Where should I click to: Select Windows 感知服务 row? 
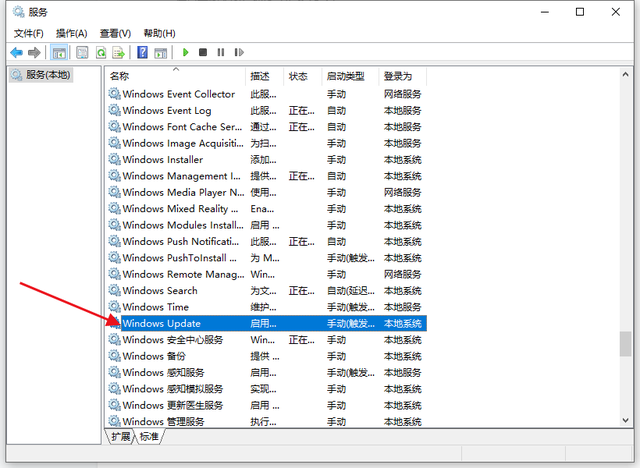[x=267, y=373]
